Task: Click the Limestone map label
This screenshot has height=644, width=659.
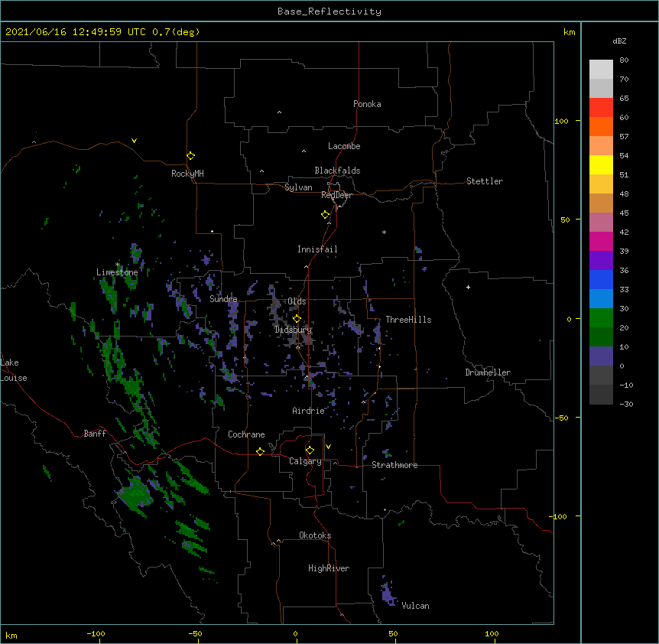Action: tap(117, 272)
